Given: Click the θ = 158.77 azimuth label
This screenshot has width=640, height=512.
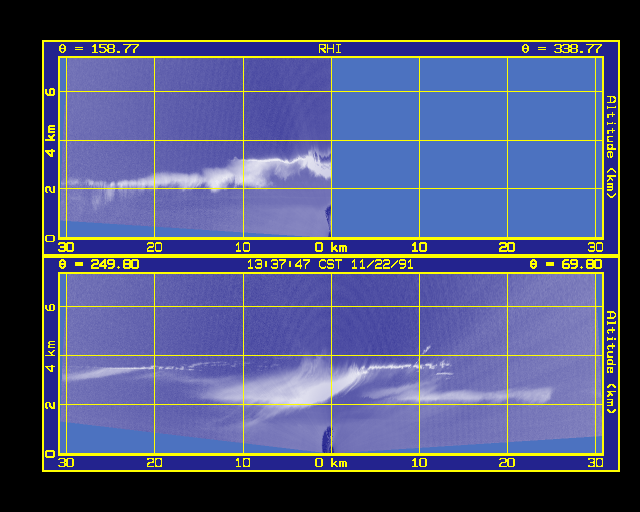Looking at the screenshot, I should pos(99,49).
